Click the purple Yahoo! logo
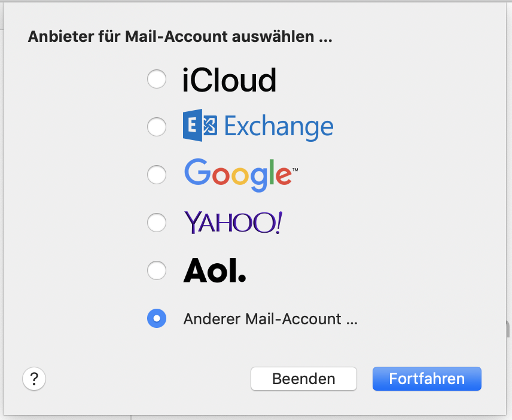Viewport: 512px width, 420px height. 233,223
